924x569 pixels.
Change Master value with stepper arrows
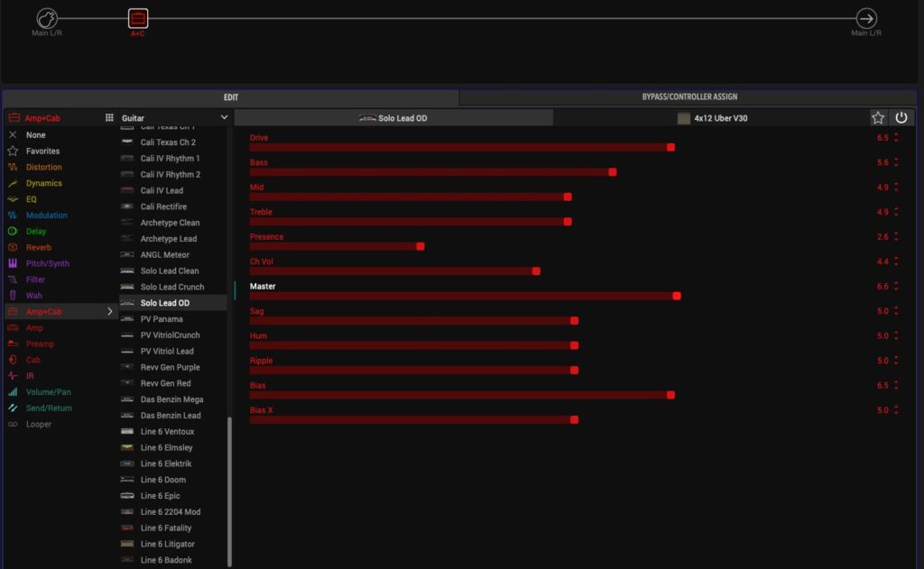pyautogui.click(x=896, y=287)
